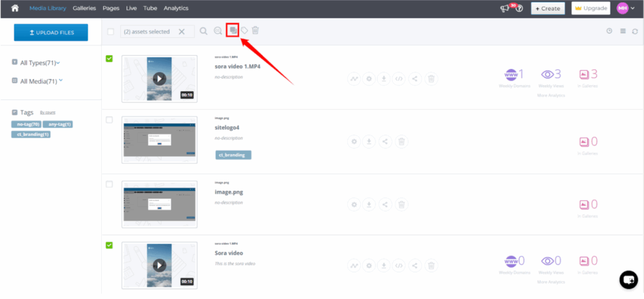This screenshot has height=299, width=644.
Task: Click the search magnifier icon in toolbar
Action: [x=203, y=31]
